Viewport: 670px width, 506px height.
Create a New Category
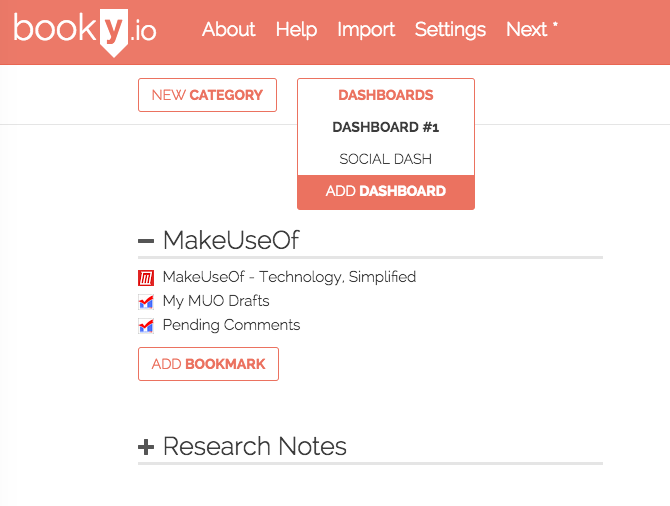pyautogui.click(x=207, y=95)
